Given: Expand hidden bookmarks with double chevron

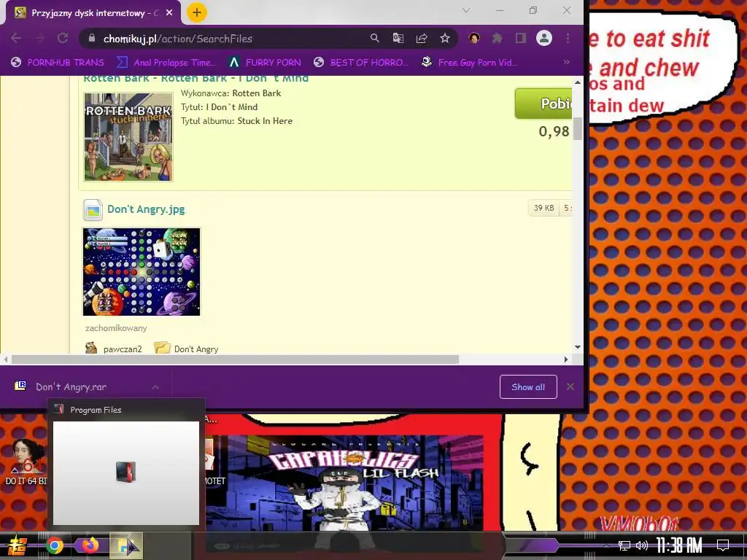Looking at the screenshot, I should 566,63.
